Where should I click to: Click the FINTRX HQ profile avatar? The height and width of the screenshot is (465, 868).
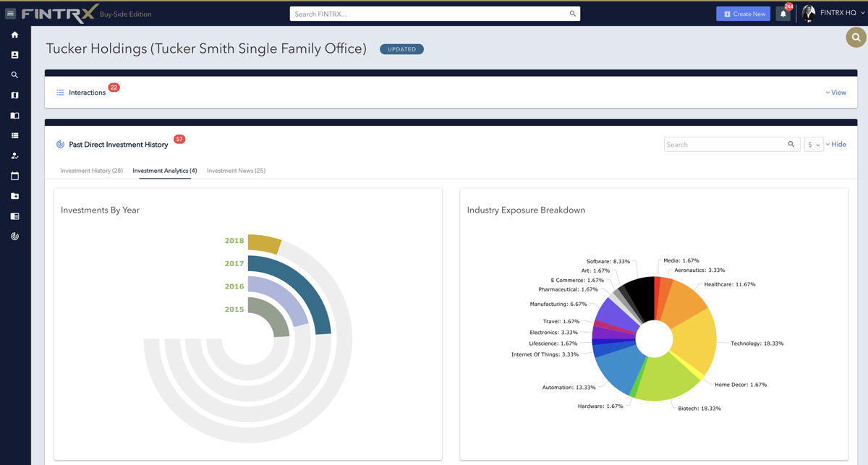click(809, 13)
